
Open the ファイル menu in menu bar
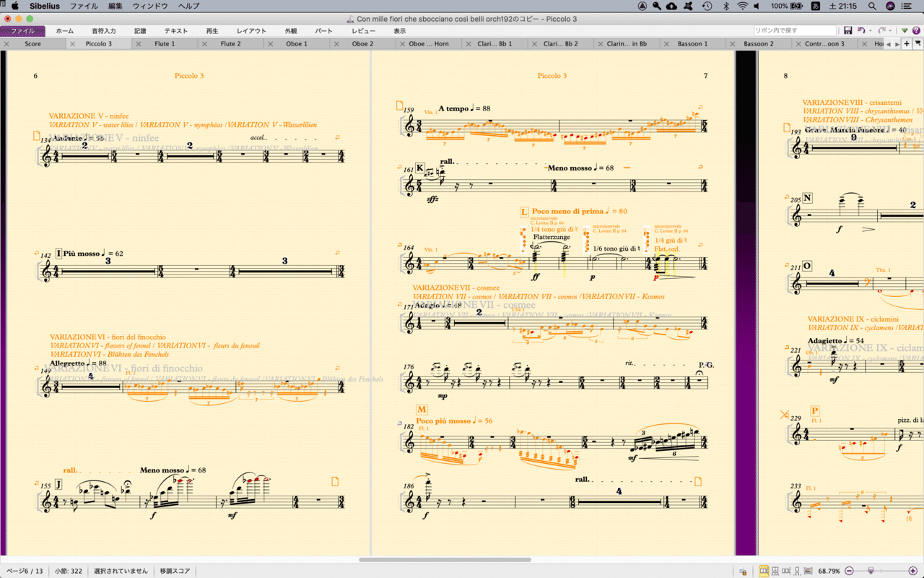point(84,6)
